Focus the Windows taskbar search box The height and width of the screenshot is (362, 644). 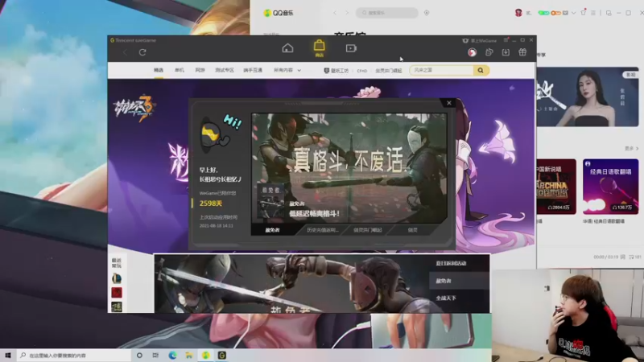point(74,356)
